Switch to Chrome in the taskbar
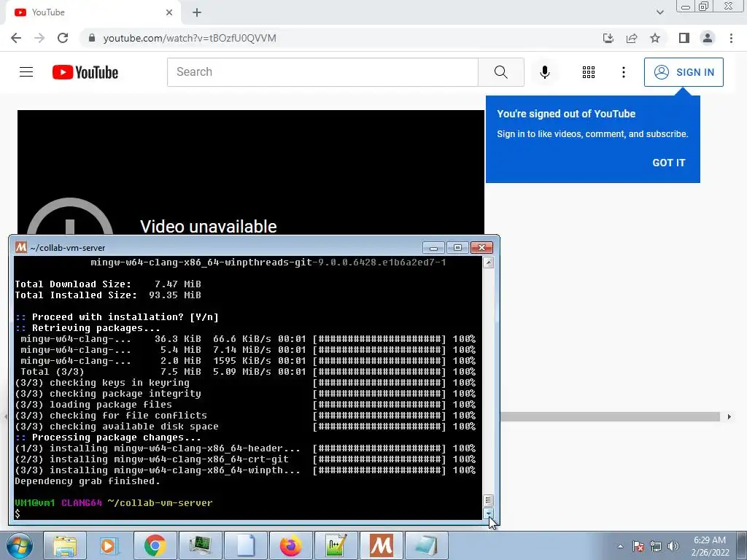Screen dimensions: 747x560 (x=155, y=545)
